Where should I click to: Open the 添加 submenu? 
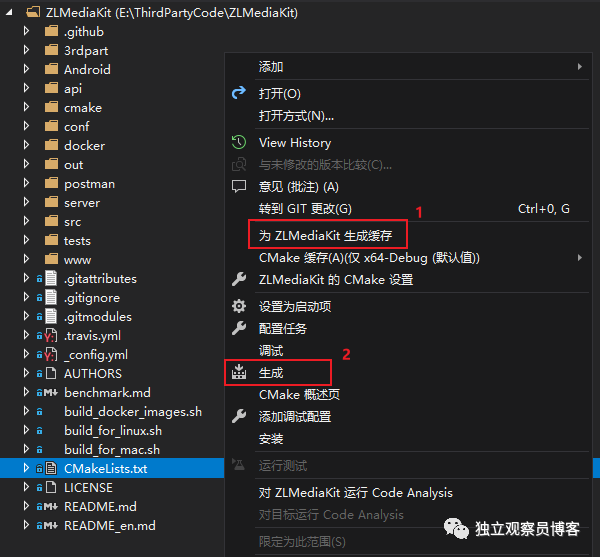(408, 67)
